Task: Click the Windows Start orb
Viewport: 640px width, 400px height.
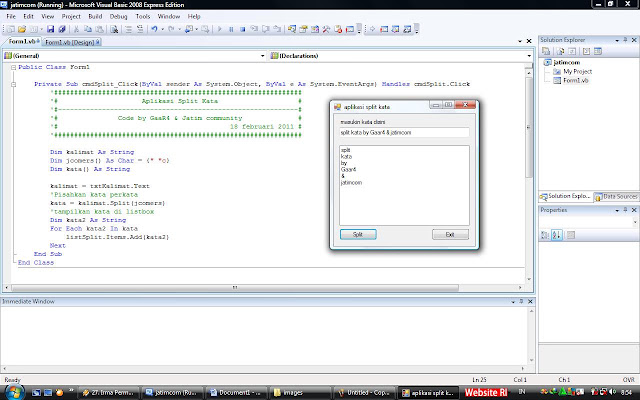Action: pyautogui.click(x=13, y=392)
